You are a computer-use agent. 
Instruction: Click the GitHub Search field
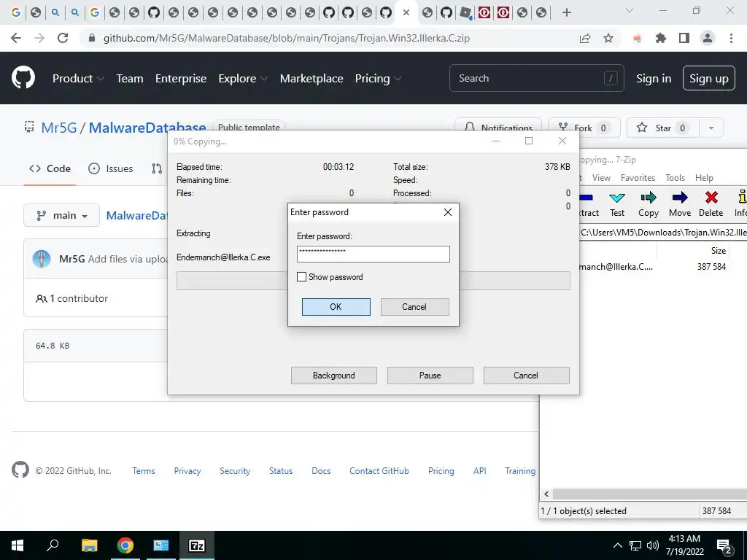(536, 78)
